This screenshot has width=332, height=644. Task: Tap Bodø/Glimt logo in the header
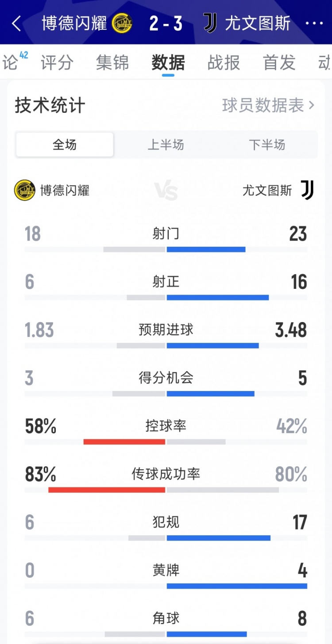121,23
